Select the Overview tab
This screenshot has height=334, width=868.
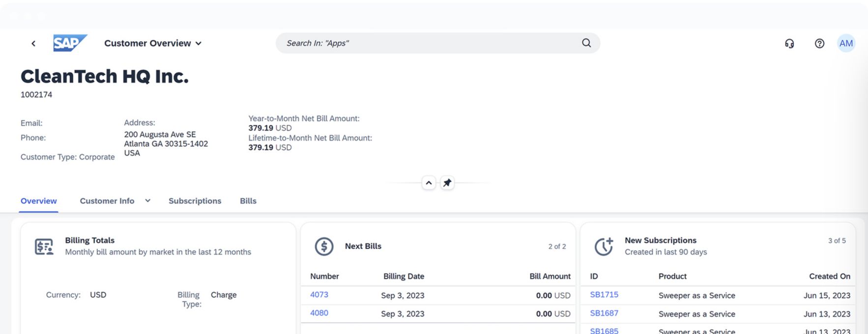39,201
